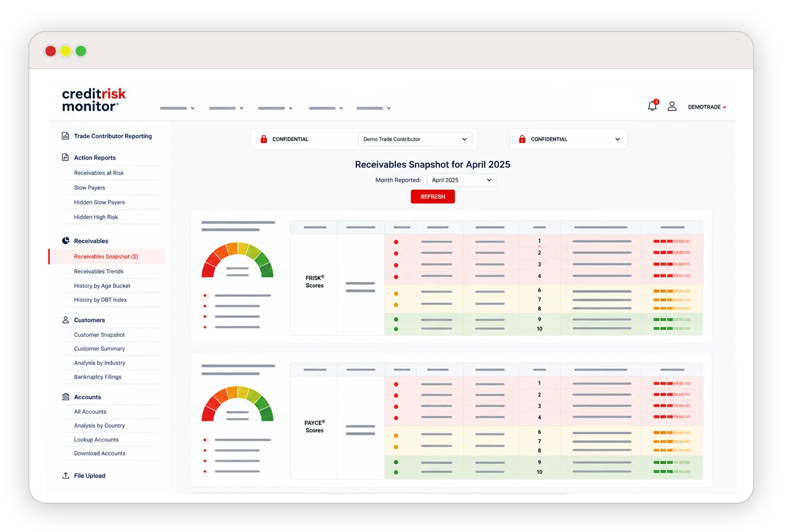Screen dimensions: 785x532
Task: Expand the second CONFIDENTIAL dropdown
Action: click(568, 139)
